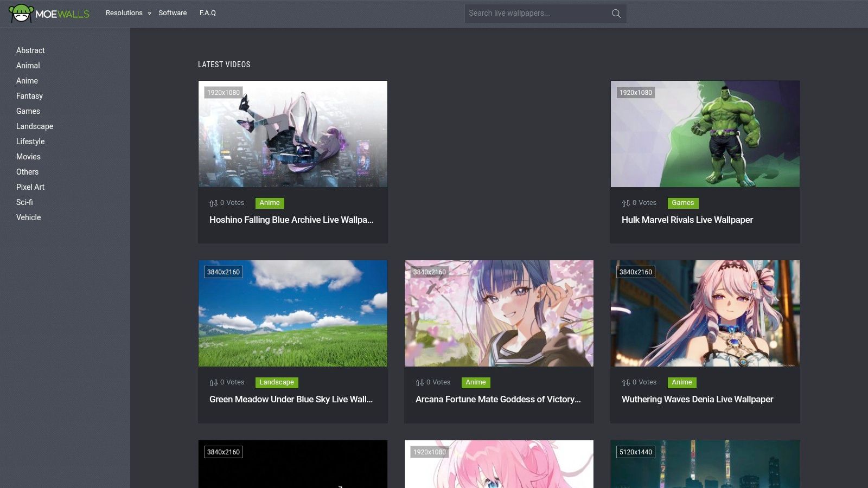Viewport: 868px width, 488px height.
Task: Click 0 Votes text on Hulk card
Action: coord(644,203)
